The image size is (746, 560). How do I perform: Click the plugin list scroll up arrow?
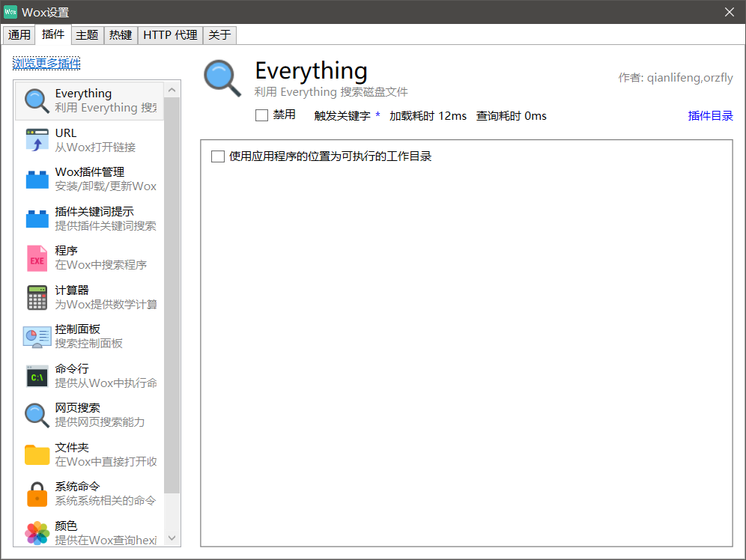coord(172,90)
